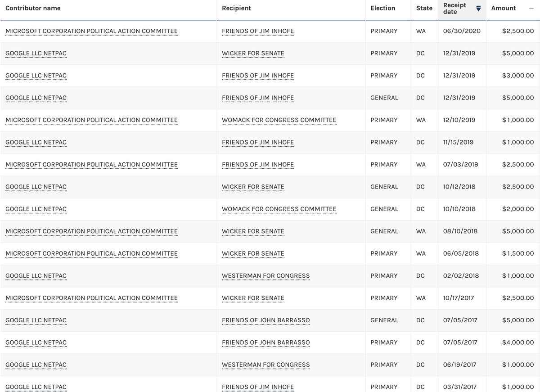Open Google LLC NETPAC in the 10/10/2018 row
This screenshot has width=540, height=392.
[36, 209]
